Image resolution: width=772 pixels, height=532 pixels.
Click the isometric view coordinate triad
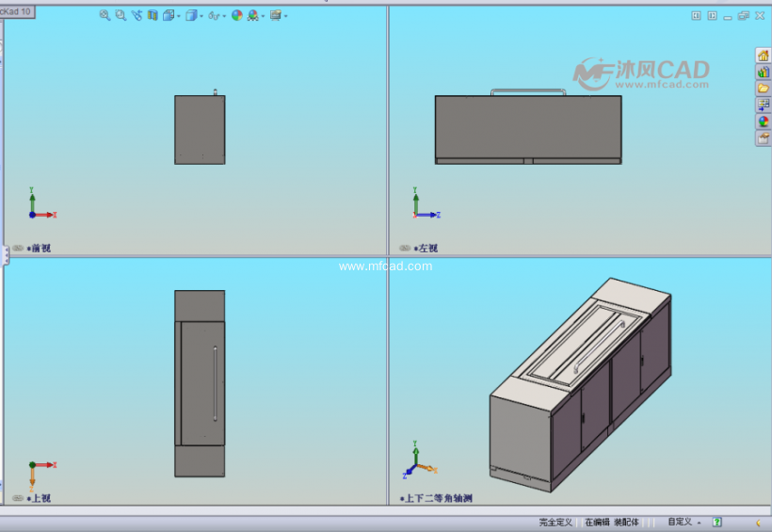pyautogui.click(x=420, y=460)
